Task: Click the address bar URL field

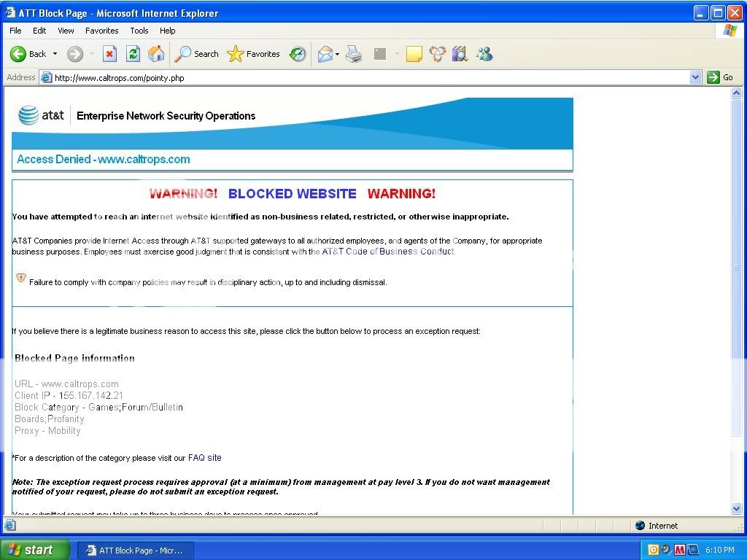Action: coord(365,77)
